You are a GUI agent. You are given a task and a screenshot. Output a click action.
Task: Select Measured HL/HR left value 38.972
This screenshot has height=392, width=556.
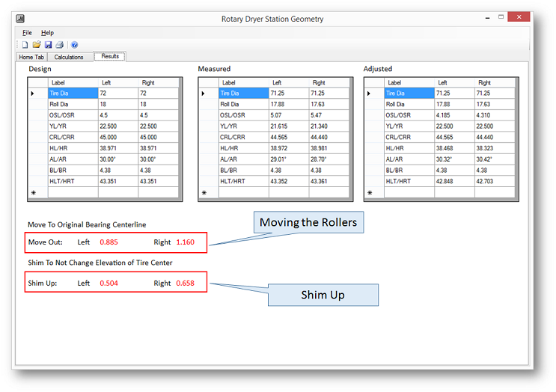[x=289, y=148]
